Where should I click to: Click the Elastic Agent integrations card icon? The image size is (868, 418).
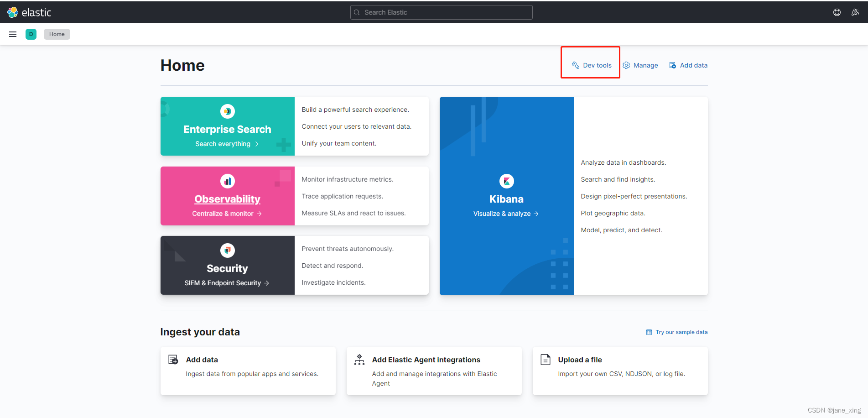tap(359, 360)
